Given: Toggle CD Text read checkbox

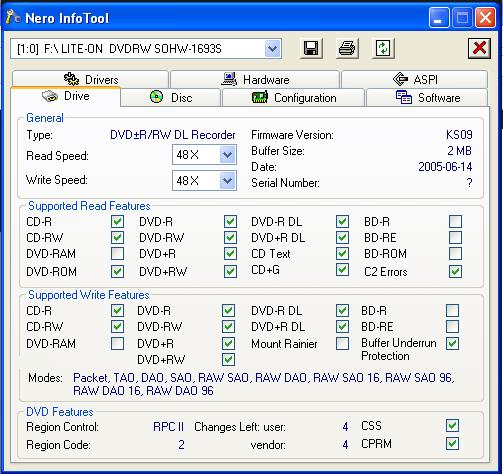Looking at the screenshot, I should coord(342,254).
